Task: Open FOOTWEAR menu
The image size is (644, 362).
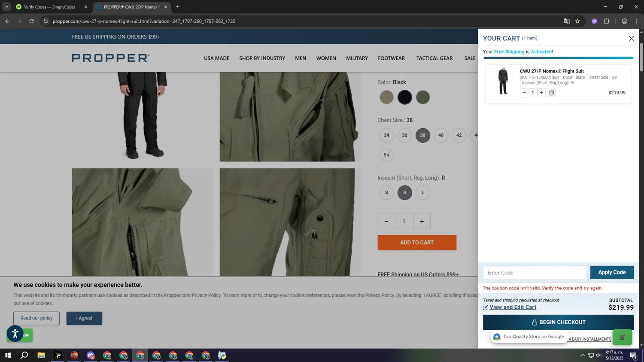Action: click(x=391, y=58)
